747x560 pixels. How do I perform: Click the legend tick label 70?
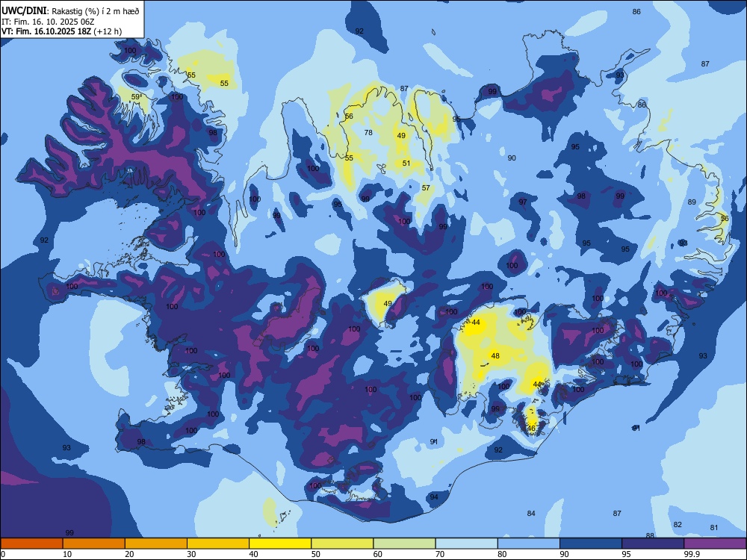coord(440,554)
